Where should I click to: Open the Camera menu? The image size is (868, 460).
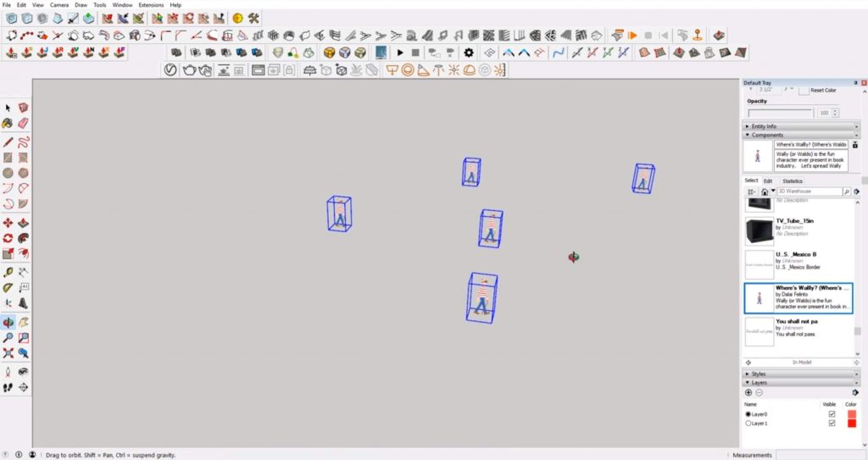pos(59,5)
